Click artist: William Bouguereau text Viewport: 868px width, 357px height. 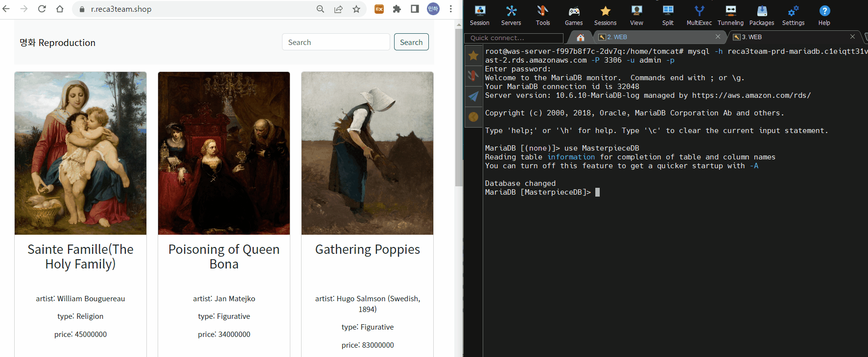click(x=80, y=299)
